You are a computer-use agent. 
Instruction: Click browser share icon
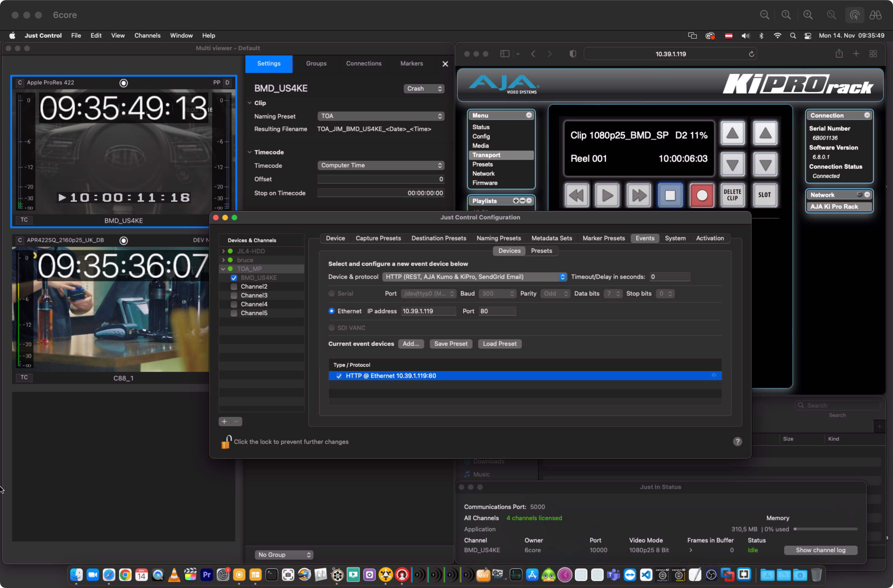[839, 54]
